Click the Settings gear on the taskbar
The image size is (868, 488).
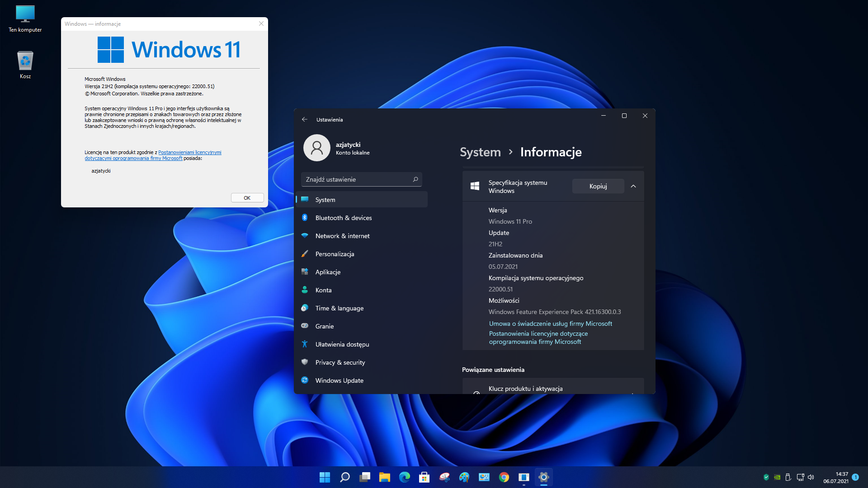[x=544, y=477]
